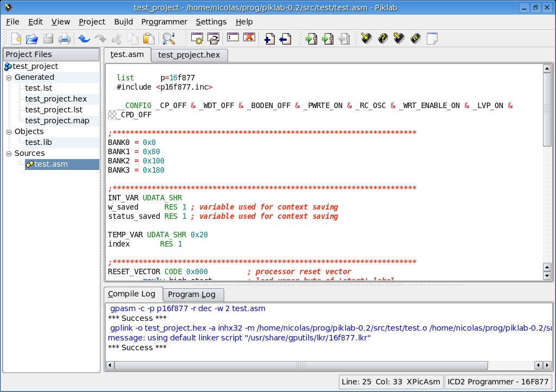Click the Undo blue arrow icon
This screenshot has width=556, height=392.
click(x=84, y=39)
